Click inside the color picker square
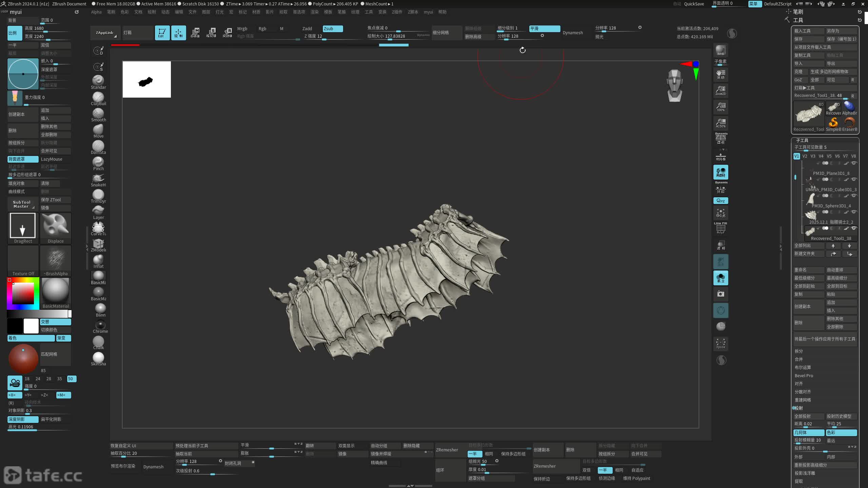This screenshot has height=488, width=868. pyautogui.click(x=23, y=293)
